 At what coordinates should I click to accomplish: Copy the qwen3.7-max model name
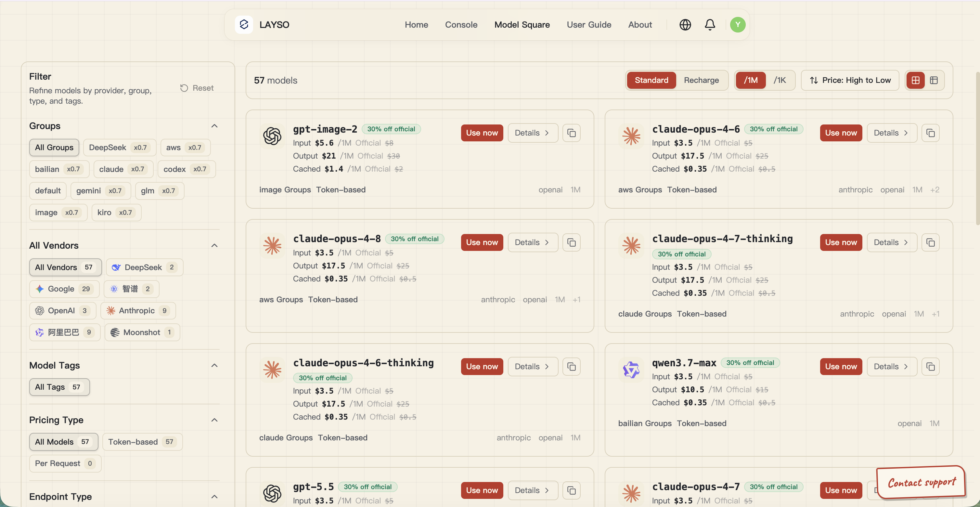click(x=931, y=367)
